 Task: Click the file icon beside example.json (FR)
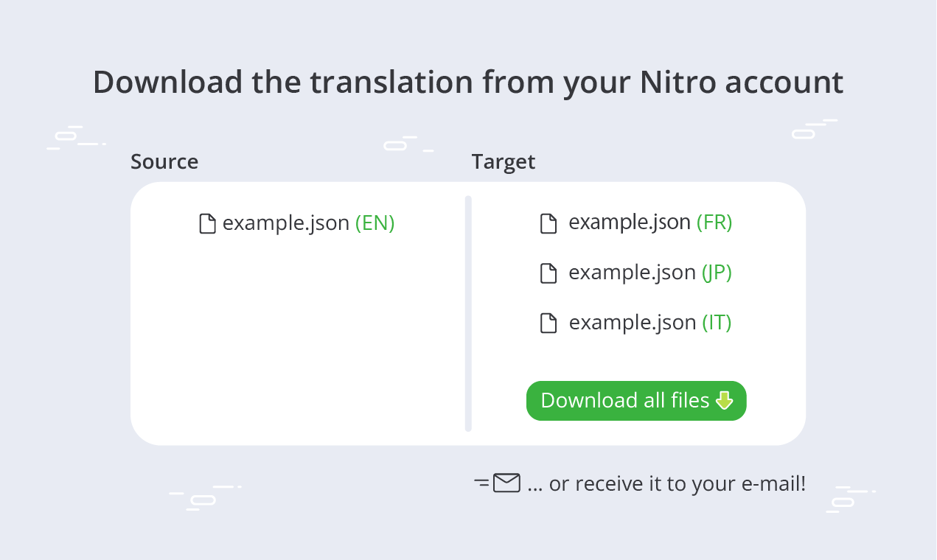coord(548,223)
